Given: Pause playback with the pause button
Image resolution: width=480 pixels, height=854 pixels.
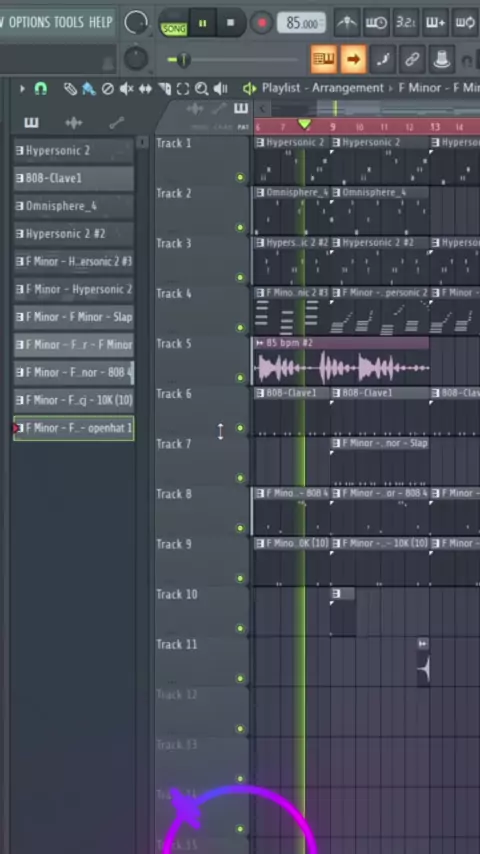Looking at the screenshot, I should [x=203, y=23].
